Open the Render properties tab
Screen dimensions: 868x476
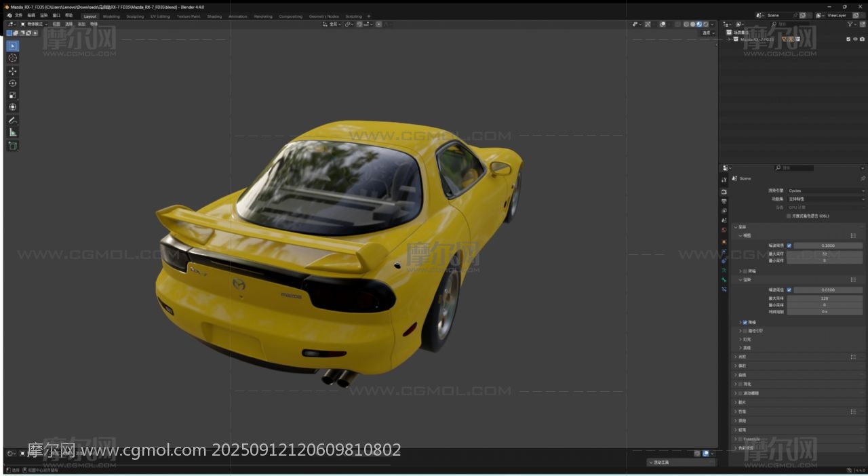point(724,192)
